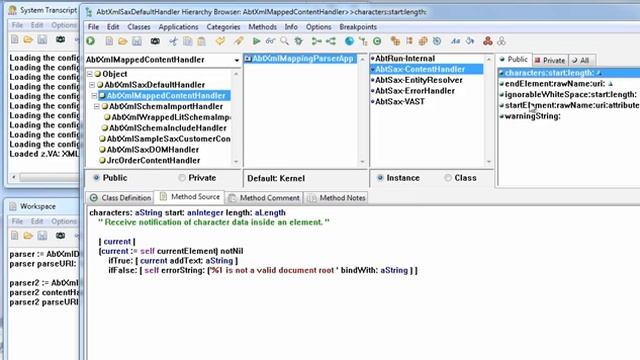The height and width of the screenshot is (360, 640).
Task: Switch to the Method Comment tab
Action: 264,198
